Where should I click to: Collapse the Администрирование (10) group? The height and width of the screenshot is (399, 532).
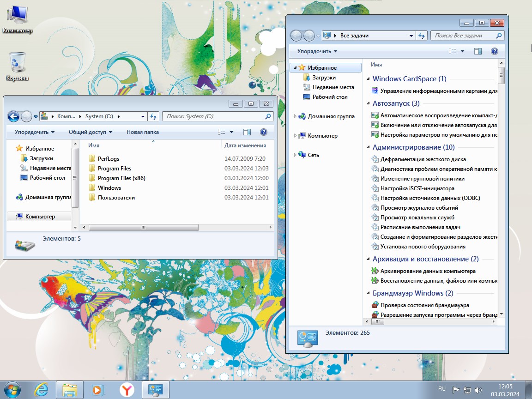click(368, 147)
